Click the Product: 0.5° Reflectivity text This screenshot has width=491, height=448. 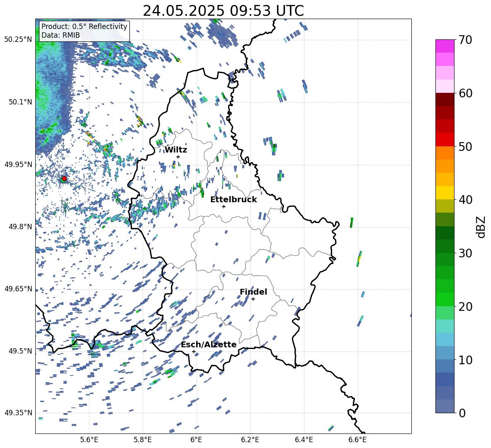click(84, 27)
